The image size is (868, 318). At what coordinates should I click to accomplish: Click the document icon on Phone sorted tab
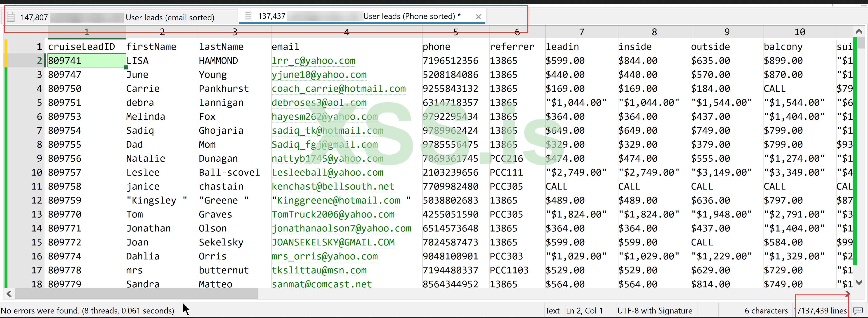pos(248,16)
